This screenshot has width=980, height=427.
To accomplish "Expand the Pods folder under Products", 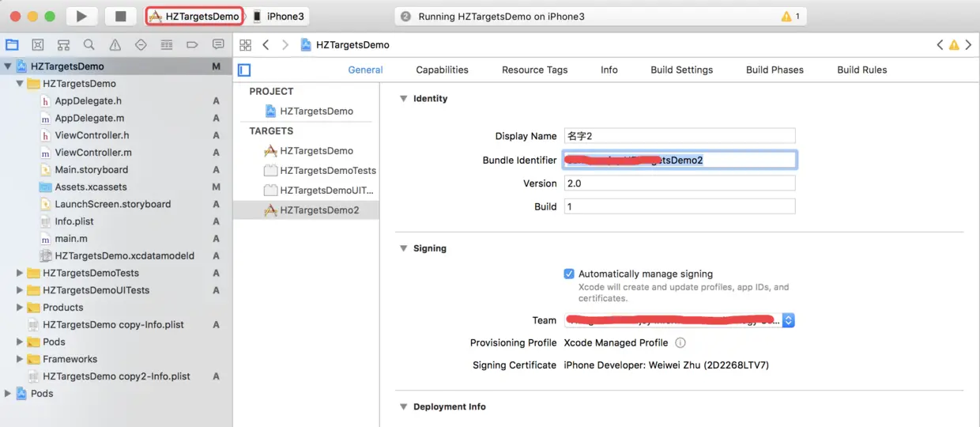I will [21, 342].
